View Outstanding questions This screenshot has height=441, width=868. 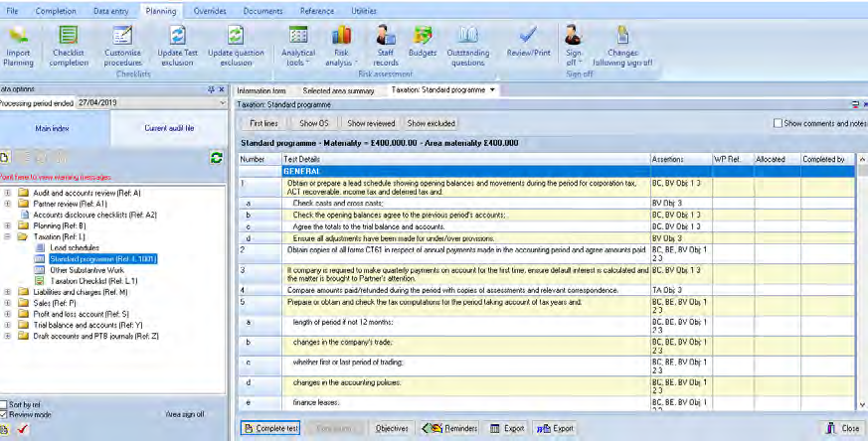pyautogui.click(x=467, y=47)
